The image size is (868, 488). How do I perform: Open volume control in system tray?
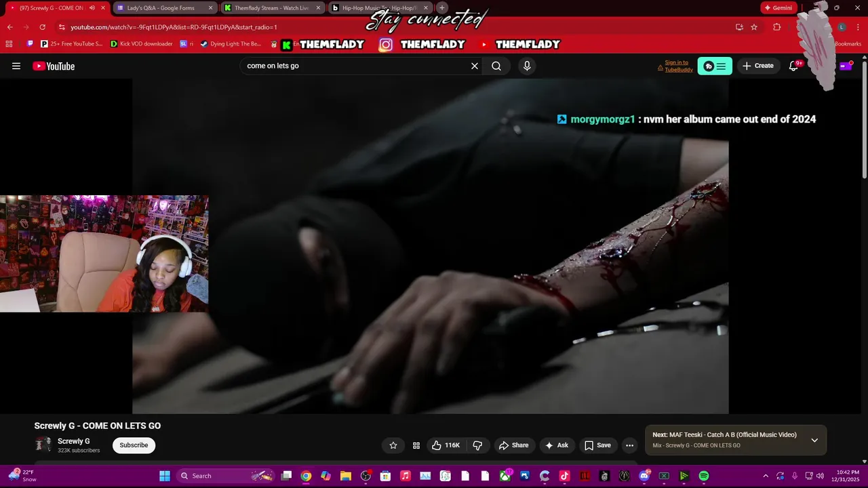(821, 476)
